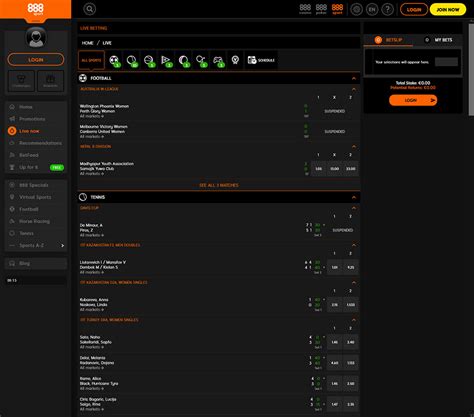The width and height of the screenshot is (474, 417).
Task: Click the Promotions megaphone icon
Action: tap(12, 119)
